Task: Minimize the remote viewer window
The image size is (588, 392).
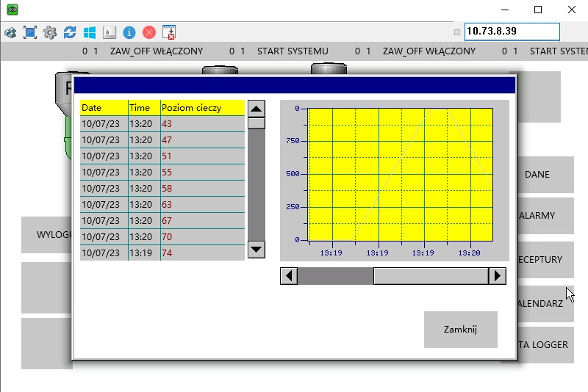Action: tap(505, 10)
